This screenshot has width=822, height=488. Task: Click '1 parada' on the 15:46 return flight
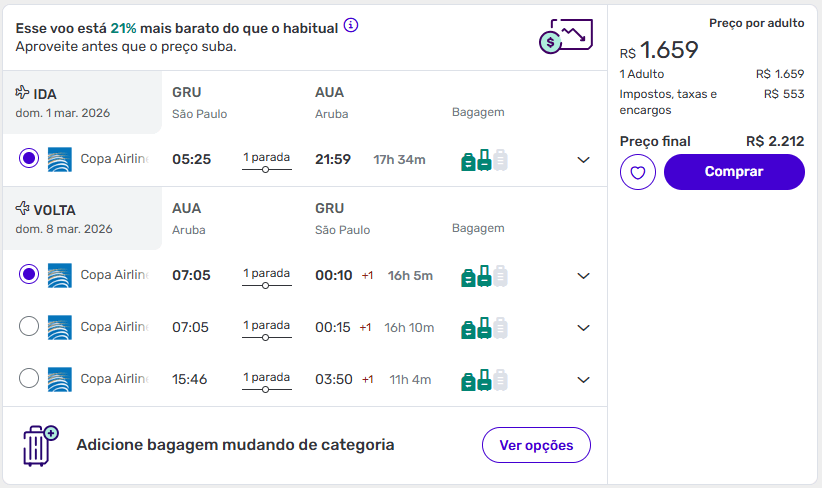tap(266, 378)
